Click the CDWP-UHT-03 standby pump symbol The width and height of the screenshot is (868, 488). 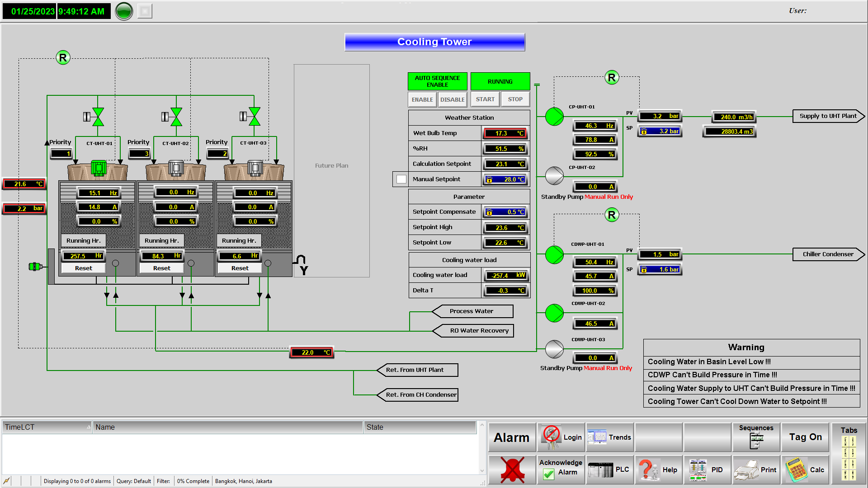click(x=554, y=349)
